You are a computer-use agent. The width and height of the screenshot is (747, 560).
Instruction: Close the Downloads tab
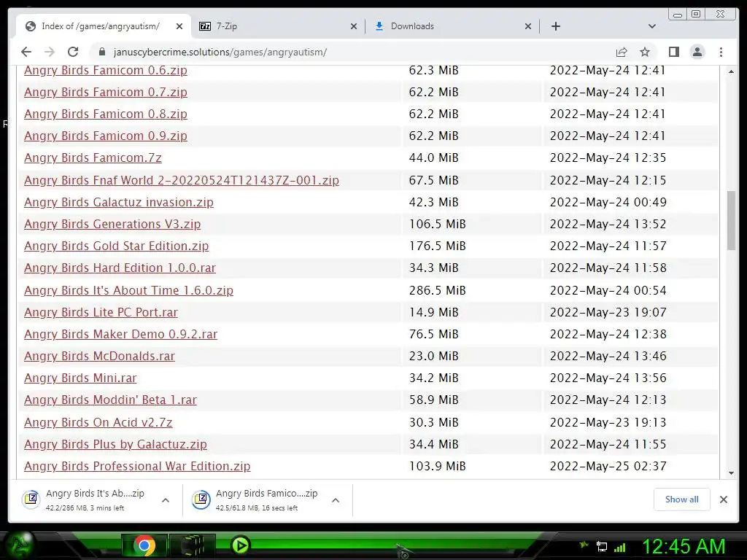coord(528,26)
